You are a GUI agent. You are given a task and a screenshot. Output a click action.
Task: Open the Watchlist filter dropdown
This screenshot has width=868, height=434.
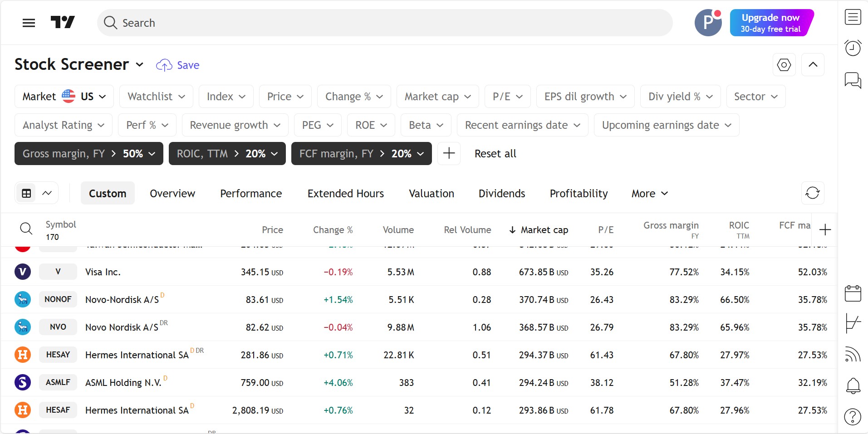[156, 96]
